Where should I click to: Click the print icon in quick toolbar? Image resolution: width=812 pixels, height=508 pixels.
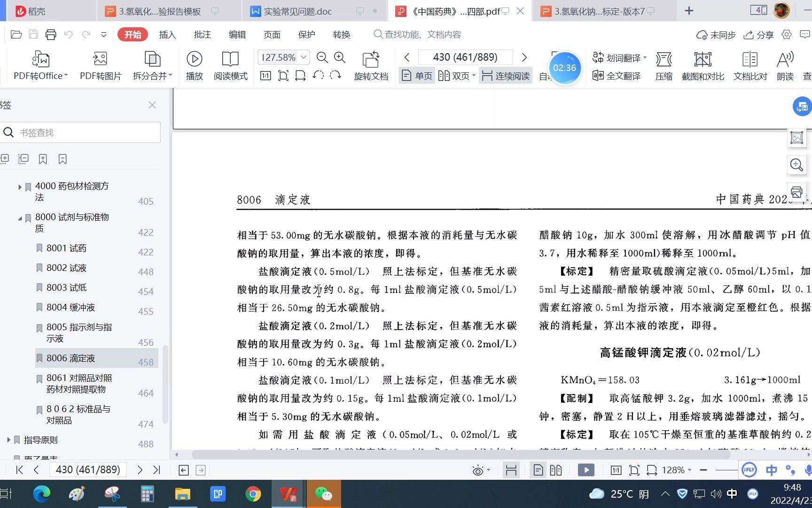[51, 34]
